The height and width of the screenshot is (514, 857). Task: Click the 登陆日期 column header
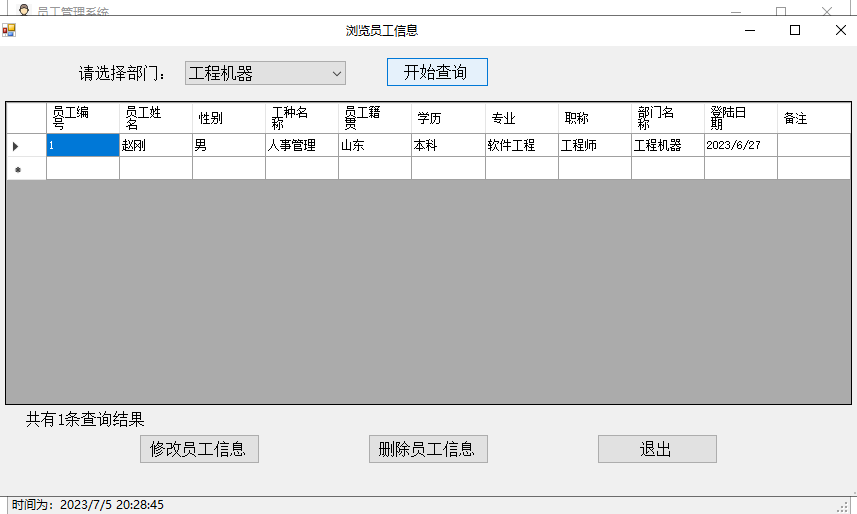tap(740, 118)
